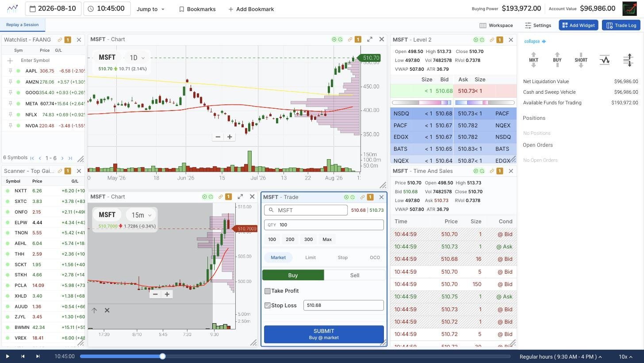The width and height of the screenshot is (644, 363).
Task: Click the green target icon in Level 2 header
Action: [476, 40]
